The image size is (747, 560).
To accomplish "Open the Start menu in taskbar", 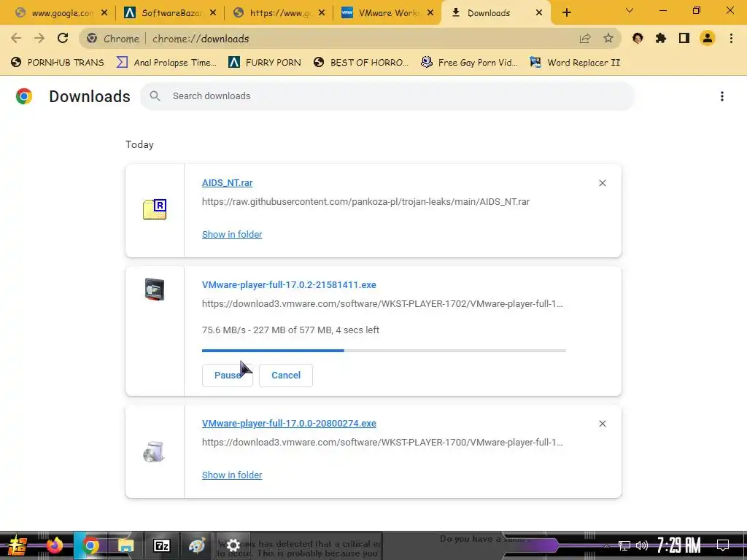I will click(18, 545).
